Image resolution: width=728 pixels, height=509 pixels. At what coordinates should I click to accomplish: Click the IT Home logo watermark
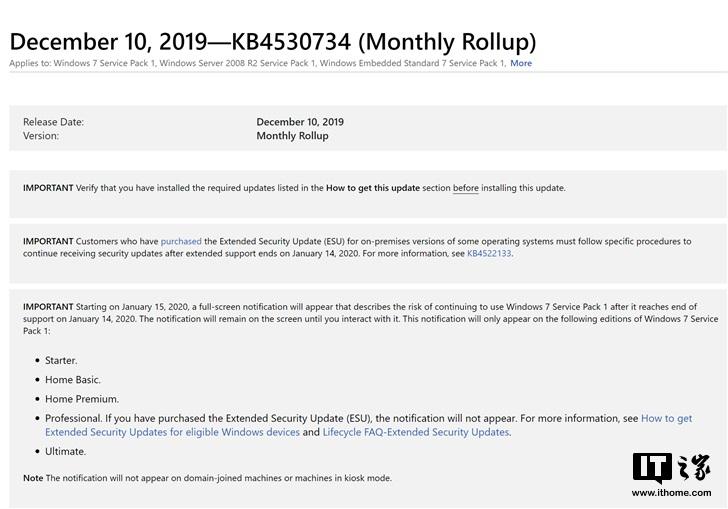[x=671, y=469]
